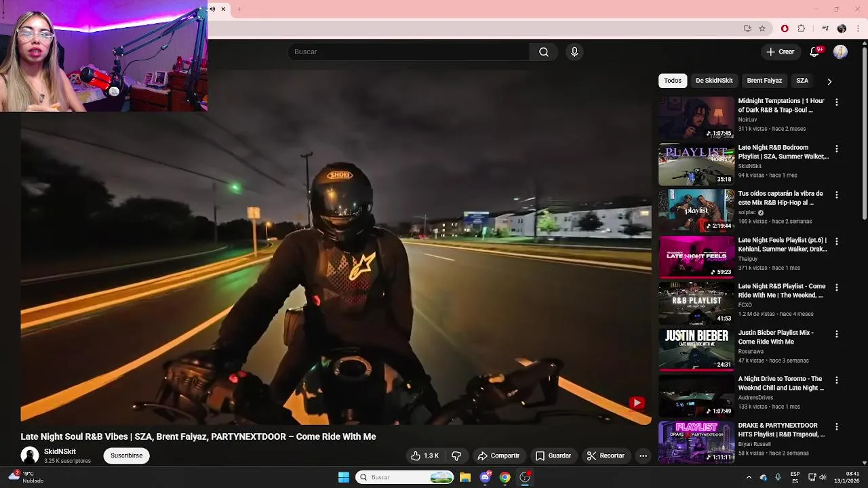The height and width of the screenshot is (488, 868).
Task: Open the solplac Mix R&B Hip-Hop thumbnail
Action: coord(696,211)
